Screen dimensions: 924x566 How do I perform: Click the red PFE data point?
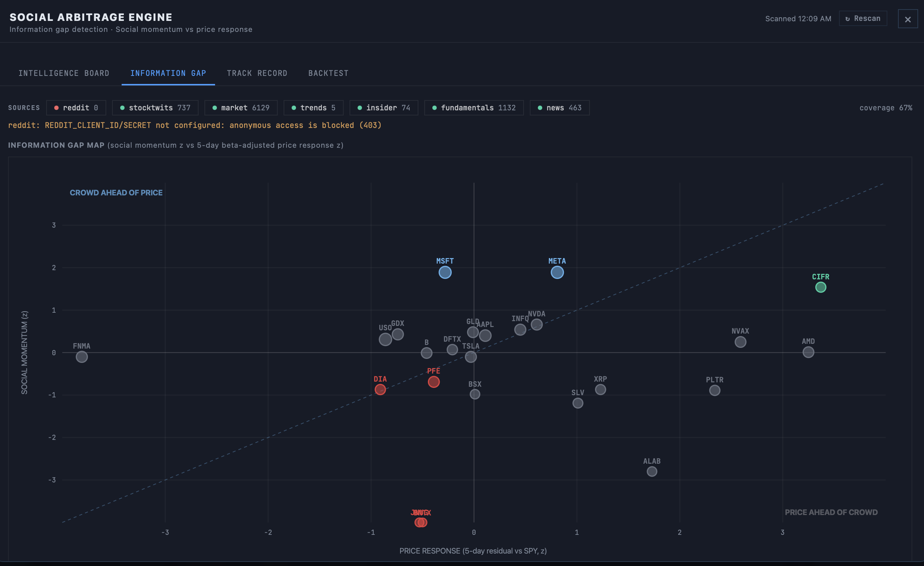(433, 382)
